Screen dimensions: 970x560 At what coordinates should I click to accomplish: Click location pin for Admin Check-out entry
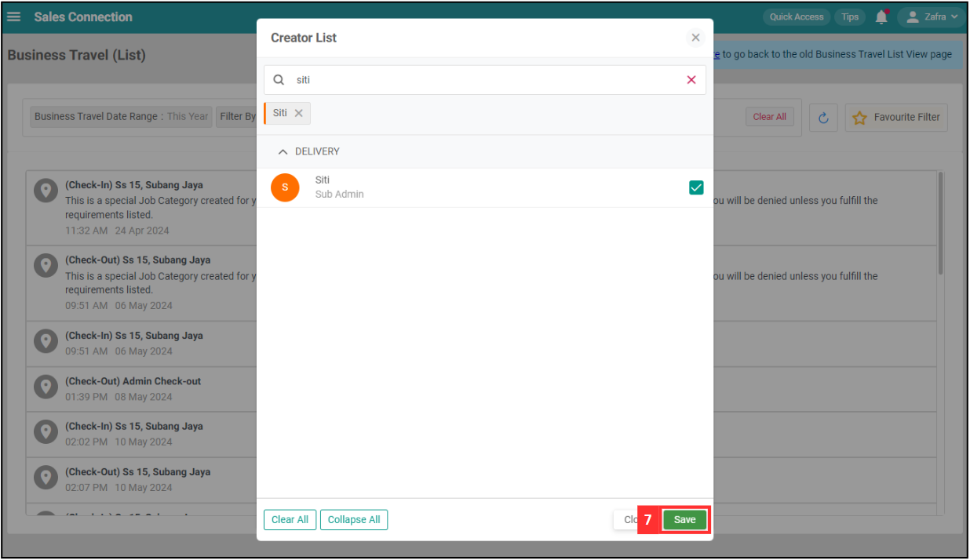[x=46, y=386]
